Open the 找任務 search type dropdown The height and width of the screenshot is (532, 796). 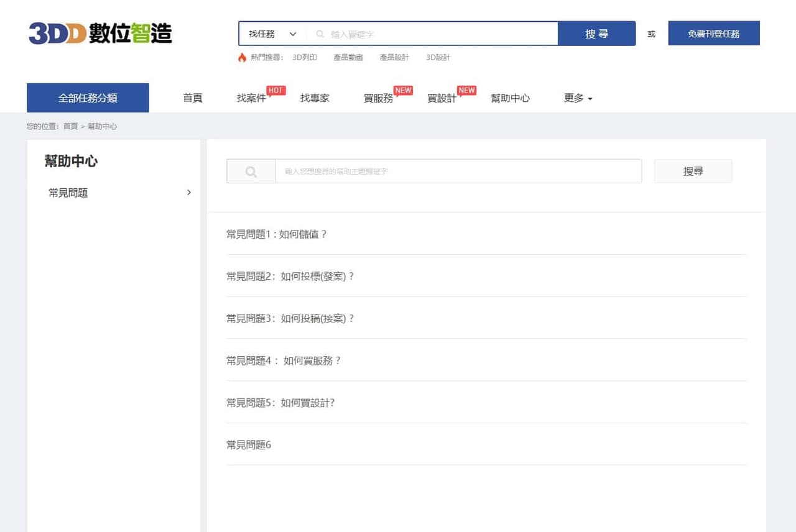pyautogui.click(x=273, y=34)
